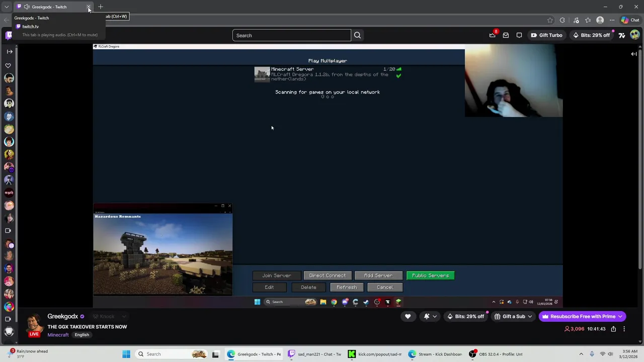This screenshot has height=362, width=644.
Task: Open Copilot Chat button
Action: [630, 20]
